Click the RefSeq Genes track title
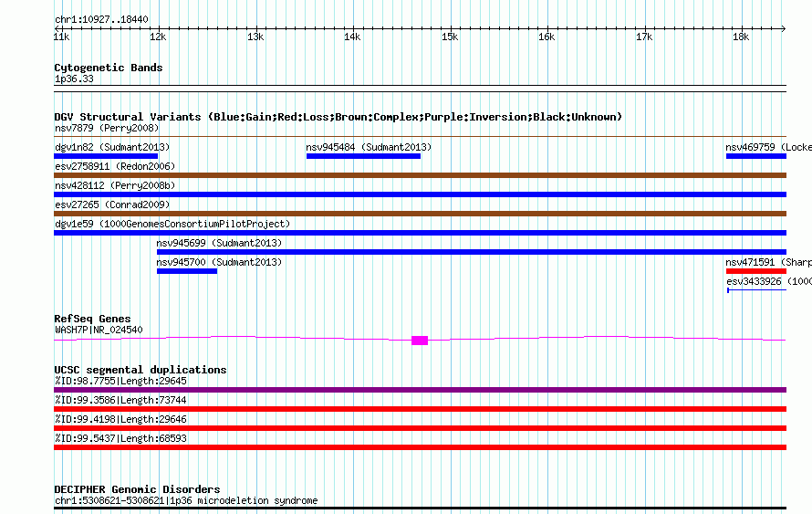Image resolution: width=812 pixels, height=514 pixels. point(92,319)
